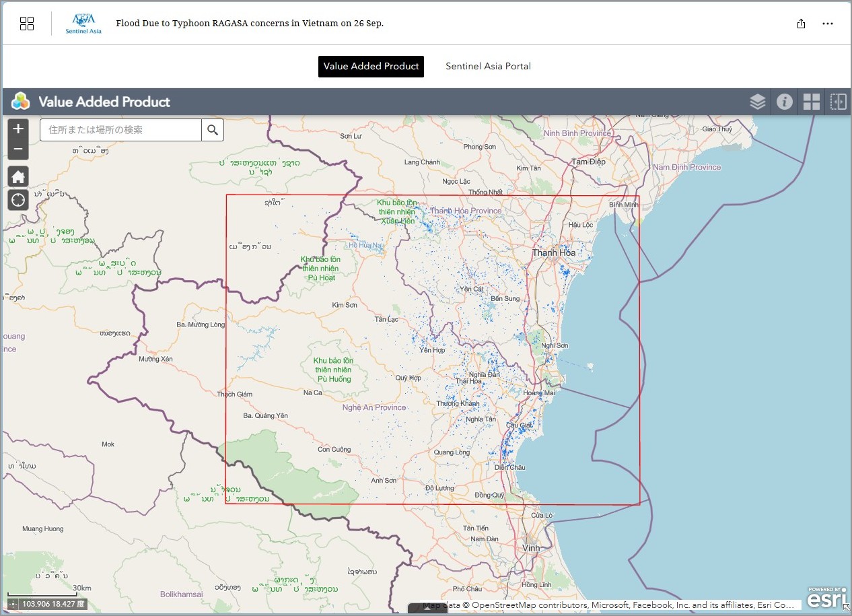Screen dimensions: 852x616
Task: Zoom out on the map
Action: coord(18,149)
